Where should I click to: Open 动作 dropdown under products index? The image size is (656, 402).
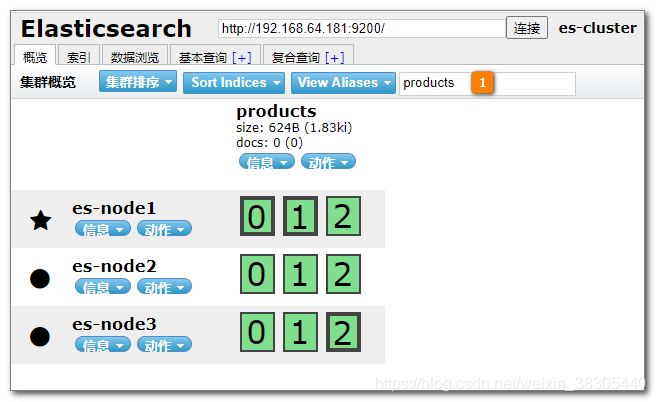pyautogui.click(x=328, y=161)
